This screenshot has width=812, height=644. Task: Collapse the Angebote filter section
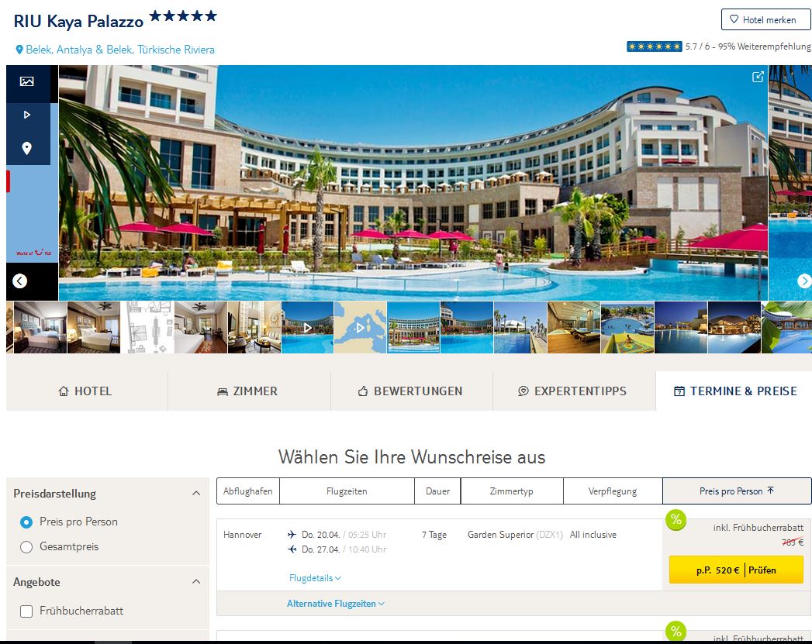coord(196,582)
